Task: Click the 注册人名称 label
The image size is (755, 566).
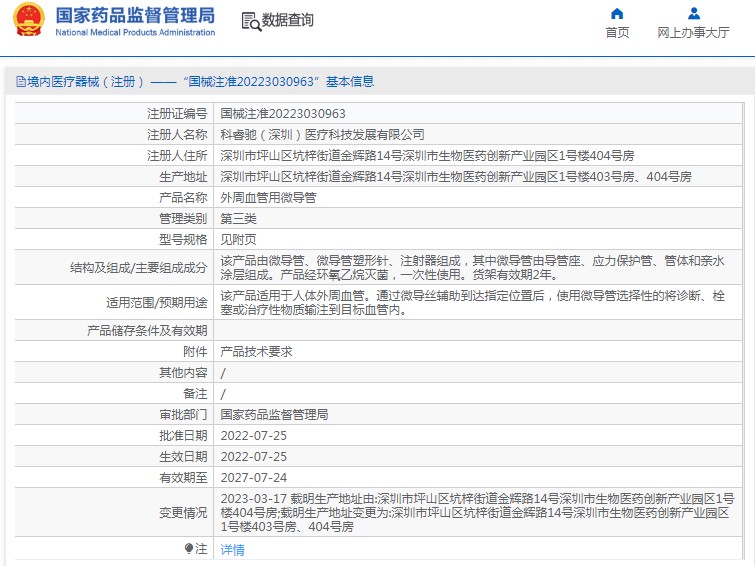Action: coord(177,135)
